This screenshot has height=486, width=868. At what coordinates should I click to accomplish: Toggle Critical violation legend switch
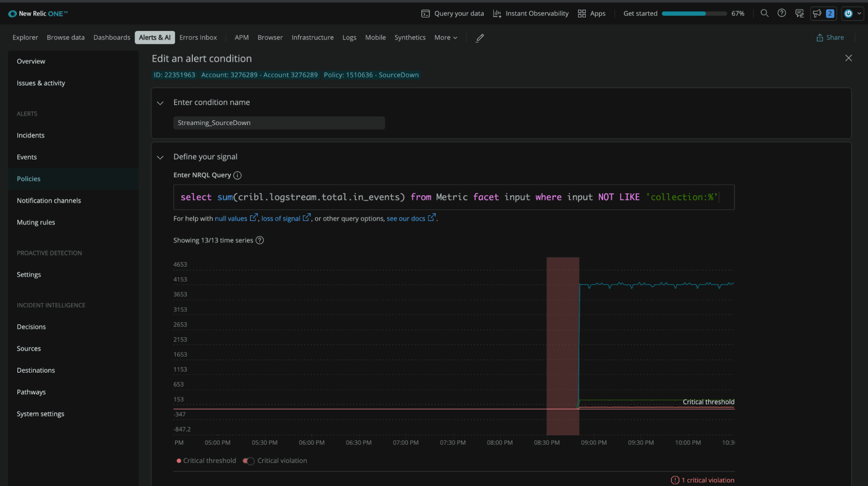(x=249, y=461)
